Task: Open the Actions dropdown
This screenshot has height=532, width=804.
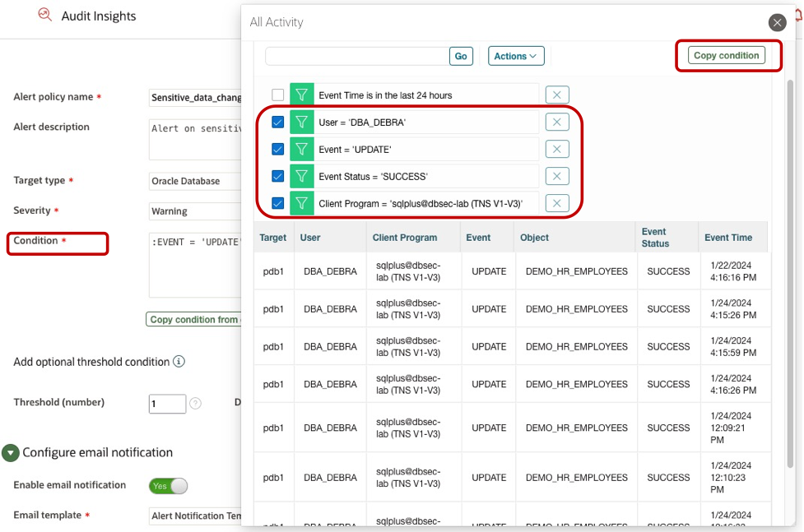Action: pos(515,56)
